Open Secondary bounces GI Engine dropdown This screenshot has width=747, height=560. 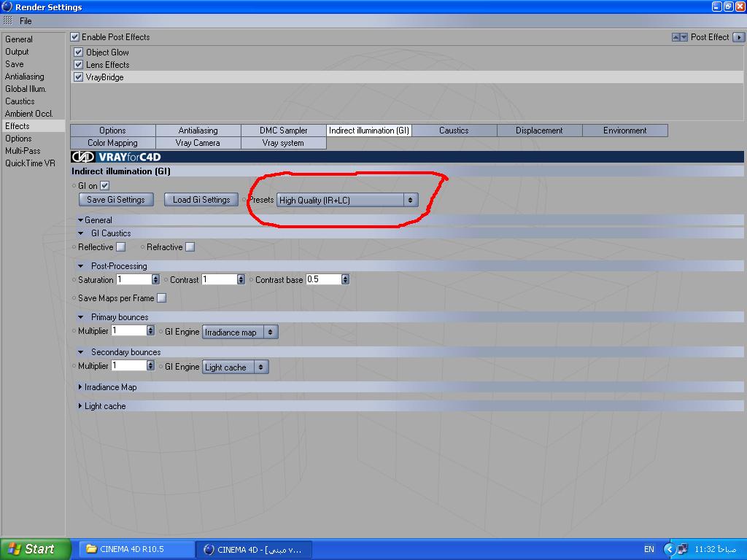click(x=236, y=367)
